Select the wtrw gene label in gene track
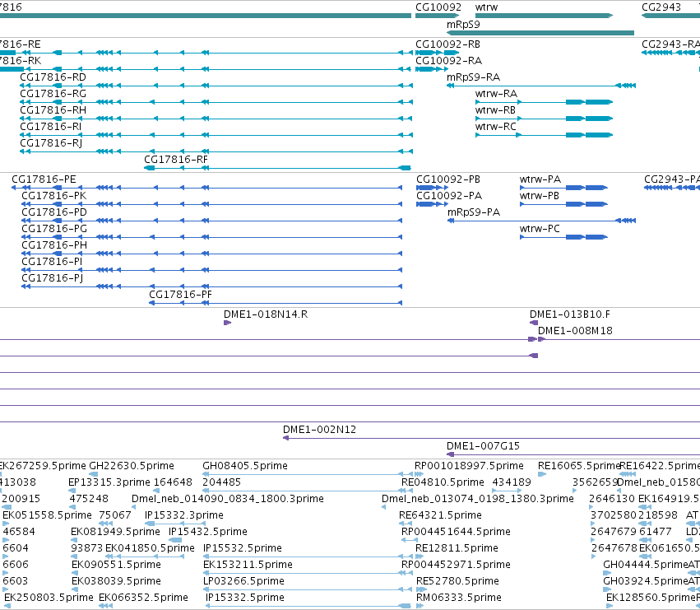700x610 pixels. coord(487,7)
